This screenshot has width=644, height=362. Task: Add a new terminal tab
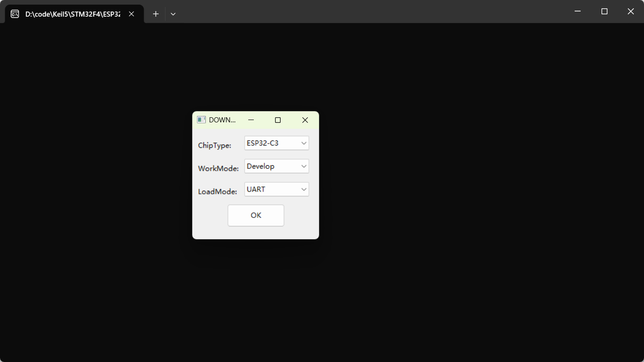[156, 14]
